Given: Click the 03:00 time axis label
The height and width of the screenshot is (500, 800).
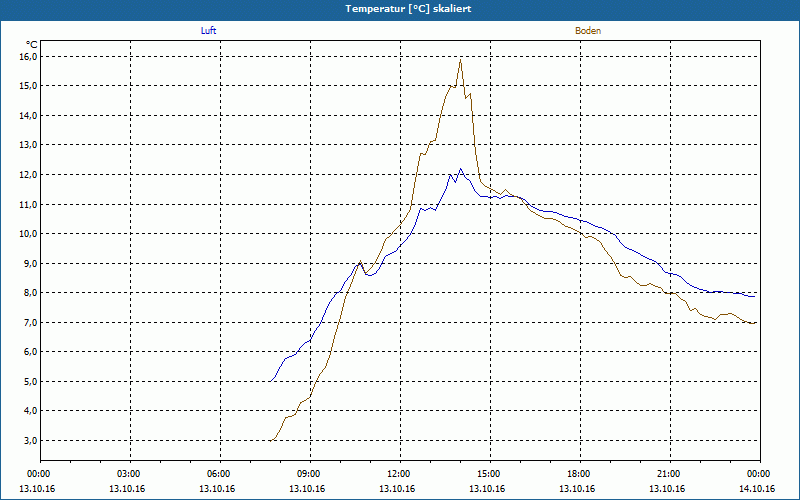Looking at the screenshot, I should (130, 474).
